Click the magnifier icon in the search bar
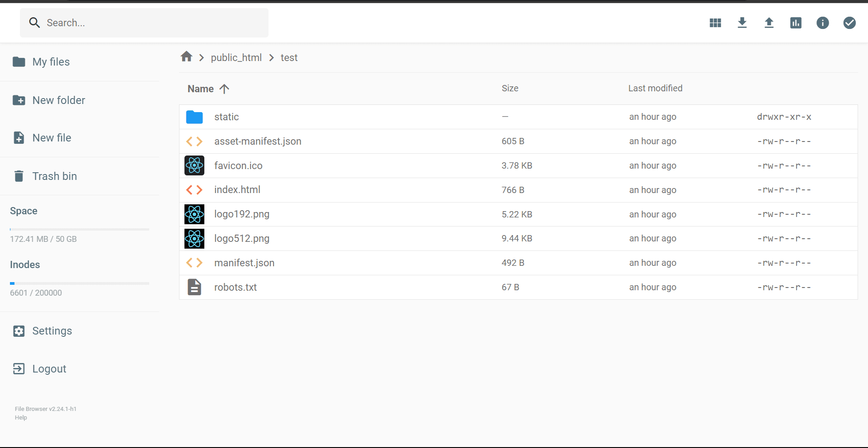This screenshot has width=868, height=448. (34, 23)
